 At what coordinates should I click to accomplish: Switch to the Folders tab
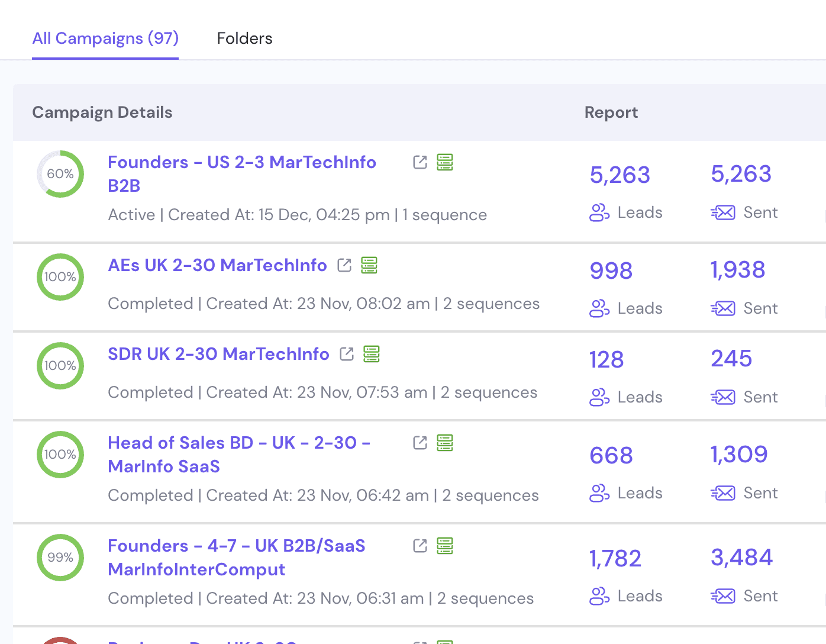[x=244, y=38]
